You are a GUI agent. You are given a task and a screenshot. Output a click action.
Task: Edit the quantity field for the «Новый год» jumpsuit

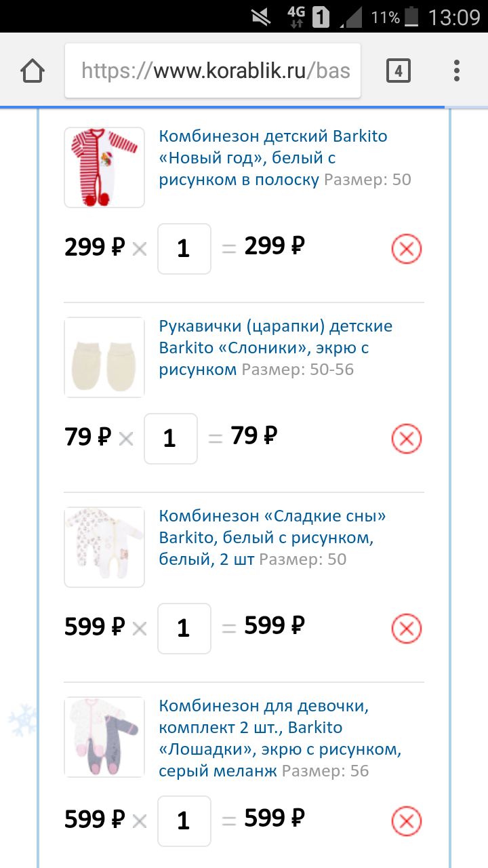coord(184,249)
